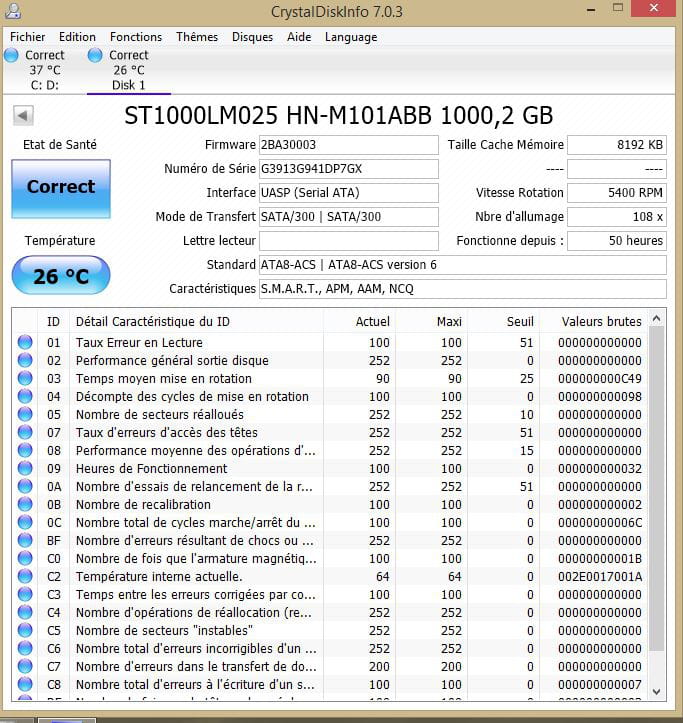Click the Actuel column header
Image resolution: width=683 pixels, height=723 pixels.
359,321
